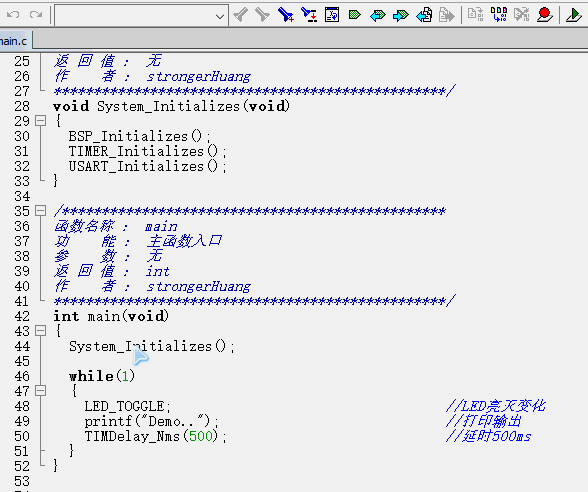Select the main.c editor tab

[14, 40]
